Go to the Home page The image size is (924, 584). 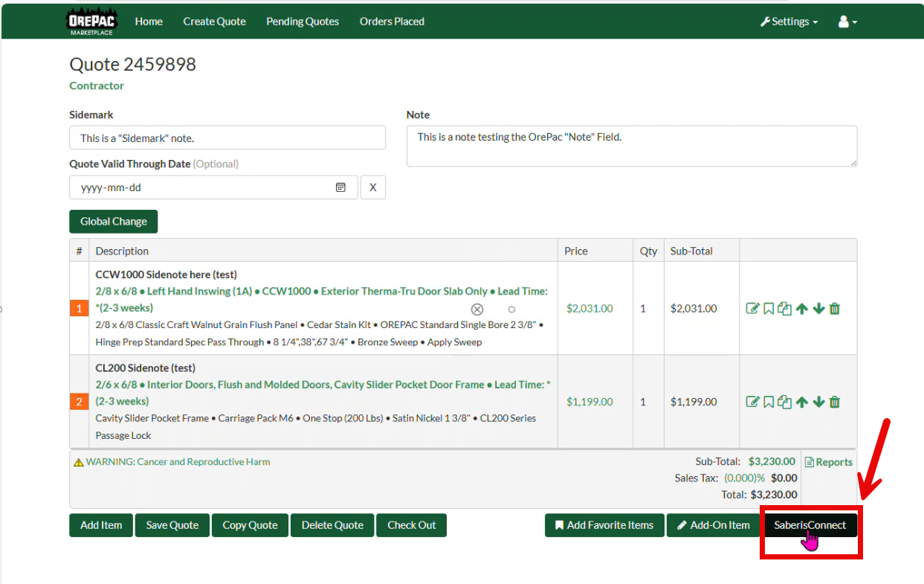[149, 22]
